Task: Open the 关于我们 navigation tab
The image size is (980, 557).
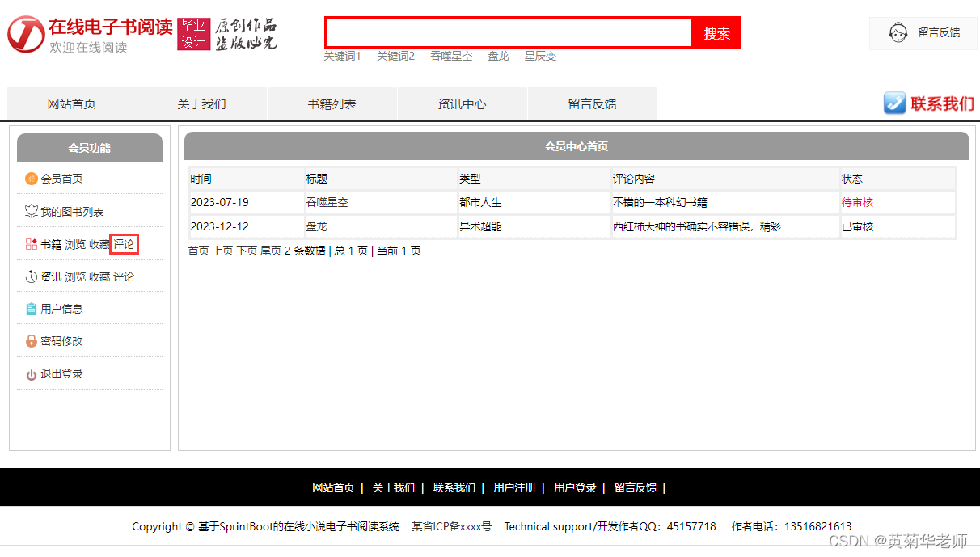Action: (202, 103)
